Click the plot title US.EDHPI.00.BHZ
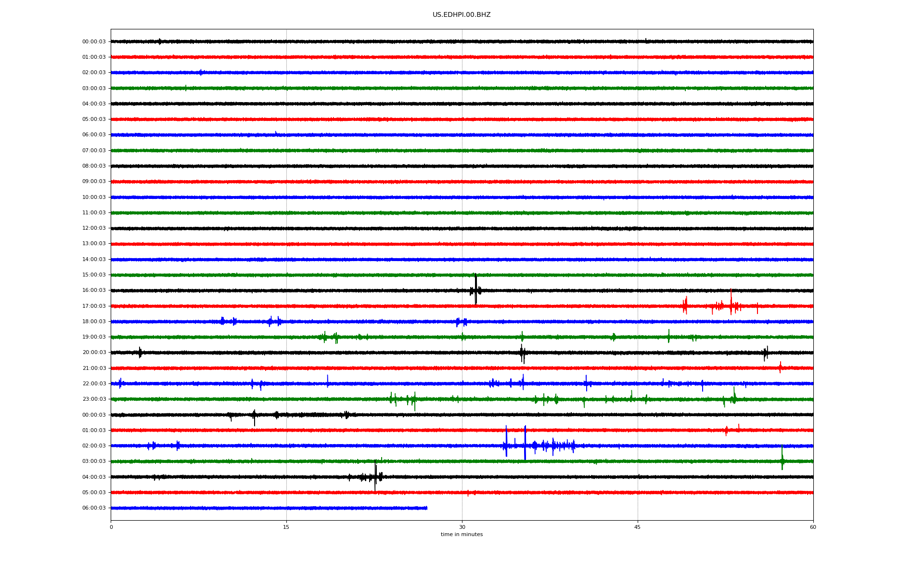 (x=462, y=15)
